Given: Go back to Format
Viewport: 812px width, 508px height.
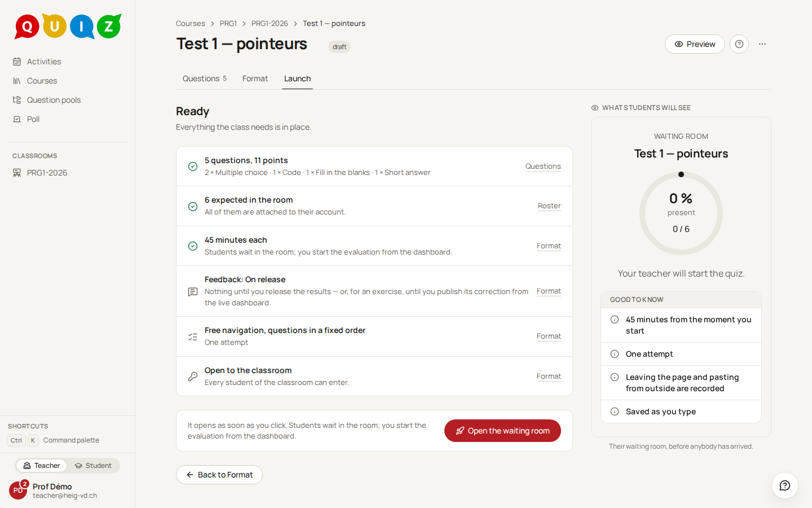Looking at the screenshot, I should [x=219, y=475].
